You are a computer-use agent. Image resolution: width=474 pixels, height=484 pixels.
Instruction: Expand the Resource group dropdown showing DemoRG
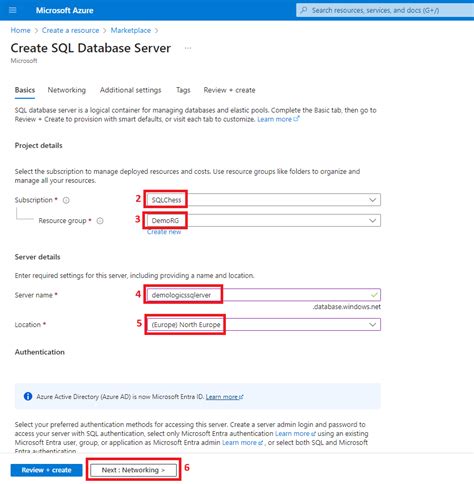click(264, 220)
